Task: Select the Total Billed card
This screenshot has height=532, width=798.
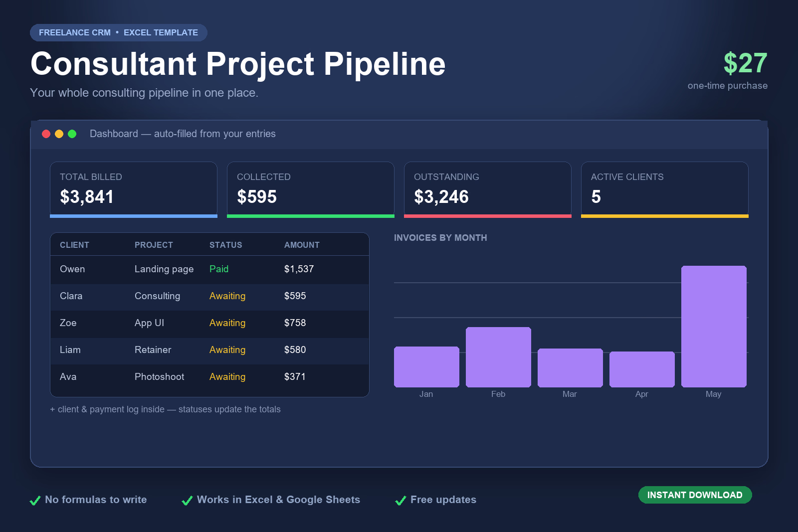Action: coord(134,189)
